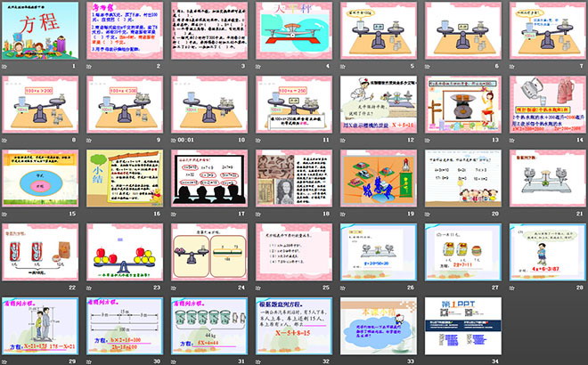Viewport: 588px width, 365px height.
Task: Select slide 9 with 100+x<300 label
Action: [x=125, y=104]
